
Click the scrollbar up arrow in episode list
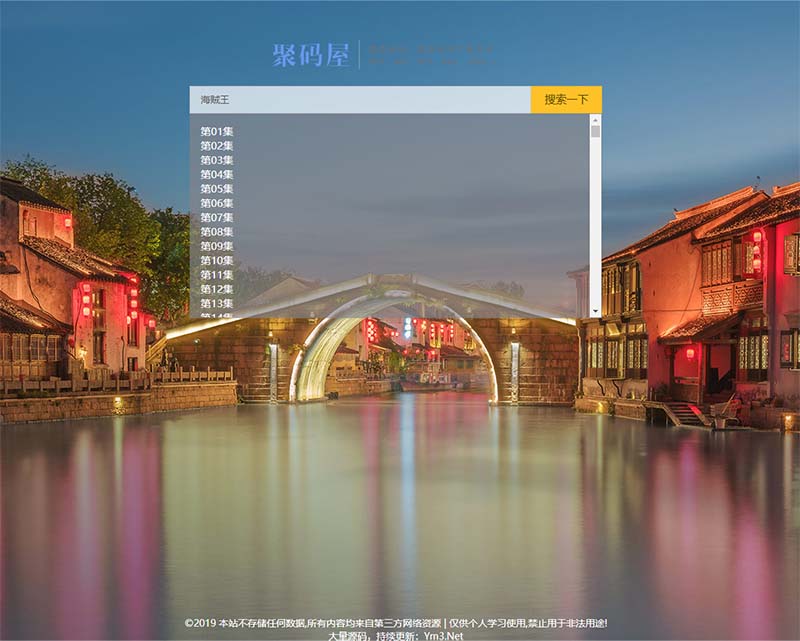pyautogui.click(x=595, y=119)
